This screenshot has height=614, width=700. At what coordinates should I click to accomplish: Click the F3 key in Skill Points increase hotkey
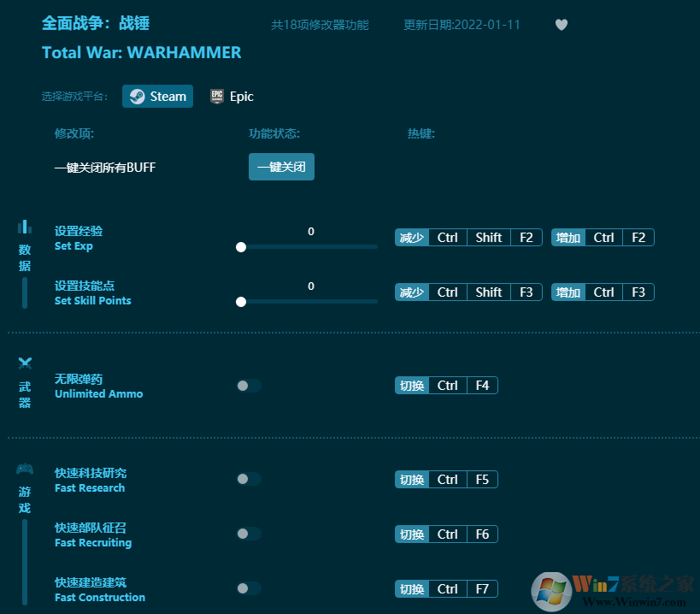tap(638, 292)
